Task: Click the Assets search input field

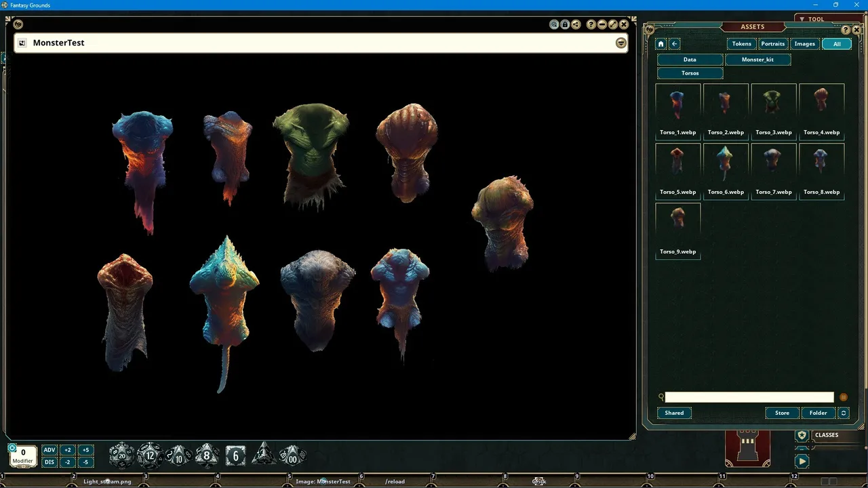Action: point(749,397)
